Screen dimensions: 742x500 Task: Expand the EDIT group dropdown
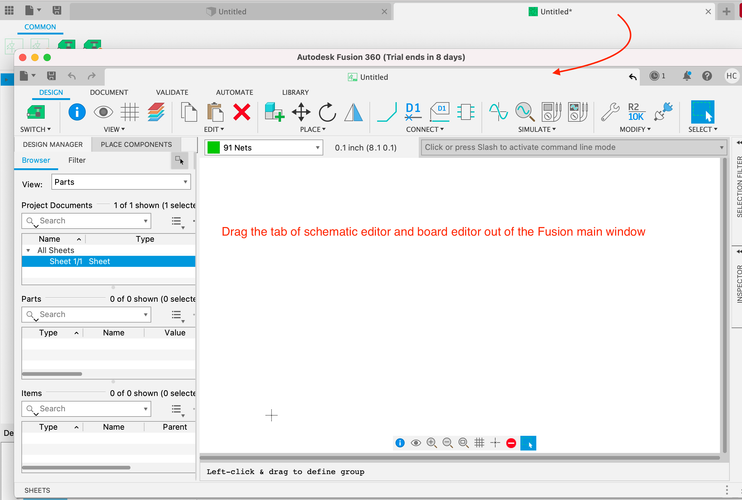click(x=214, y=129)
